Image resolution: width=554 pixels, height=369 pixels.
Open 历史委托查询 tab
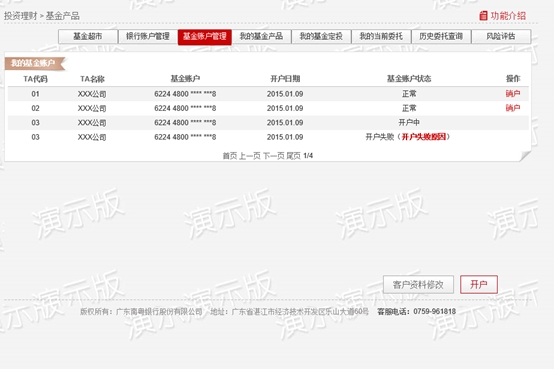point(441,36)
